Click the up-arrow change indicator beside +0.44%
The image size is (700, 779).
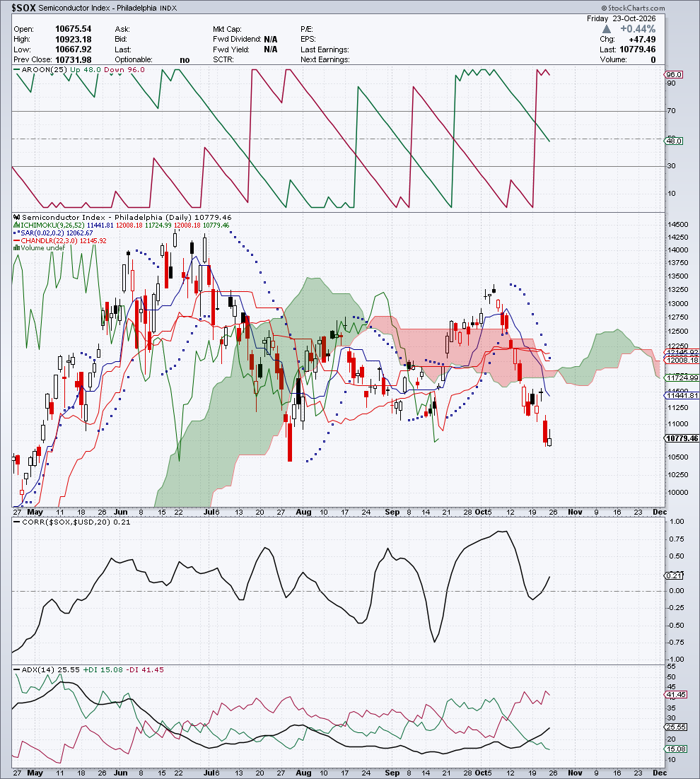[607, 29]
